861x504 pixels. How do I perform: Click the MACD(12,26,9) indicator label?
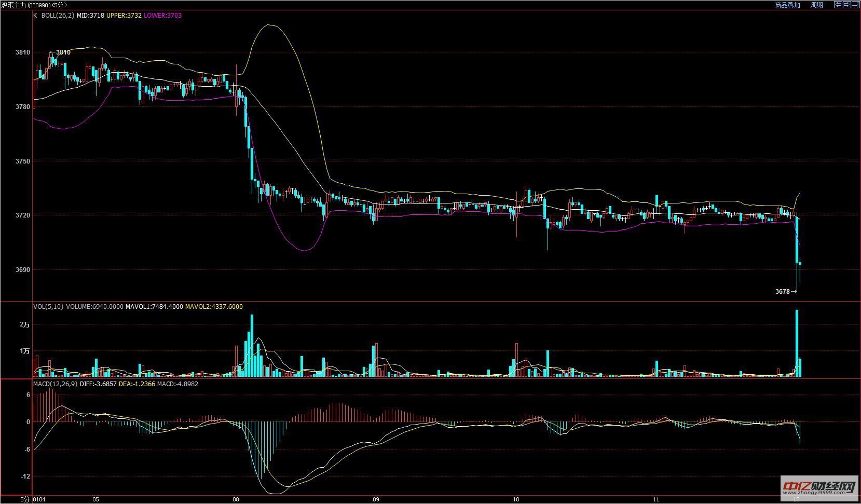(55, 384)
